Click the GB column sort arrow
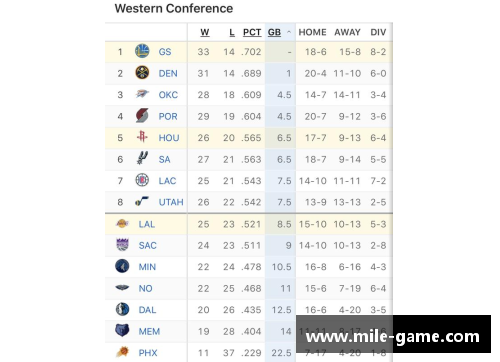Screen dimensions: 500x362 tap(289, 32)
